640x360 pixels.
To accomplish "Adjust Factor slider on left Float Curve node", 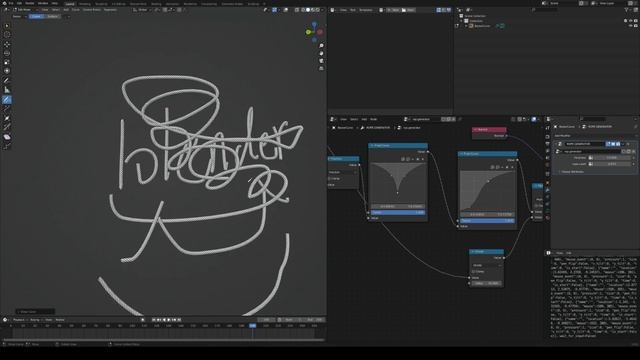I will click(398, 212).
